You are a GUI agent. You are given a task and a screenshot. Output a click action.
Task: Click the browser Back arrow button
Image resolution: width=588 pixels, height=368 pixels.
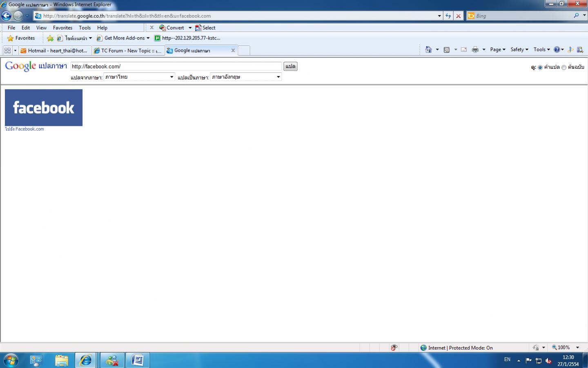pyautogui.click(x=6, y=16)
